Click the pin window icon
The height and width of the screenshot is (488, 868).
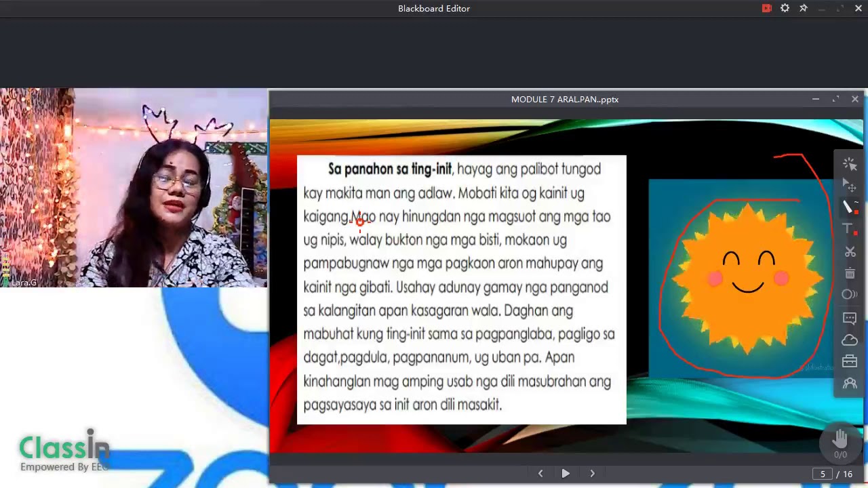pyautogui.click(x=804, y=8)
